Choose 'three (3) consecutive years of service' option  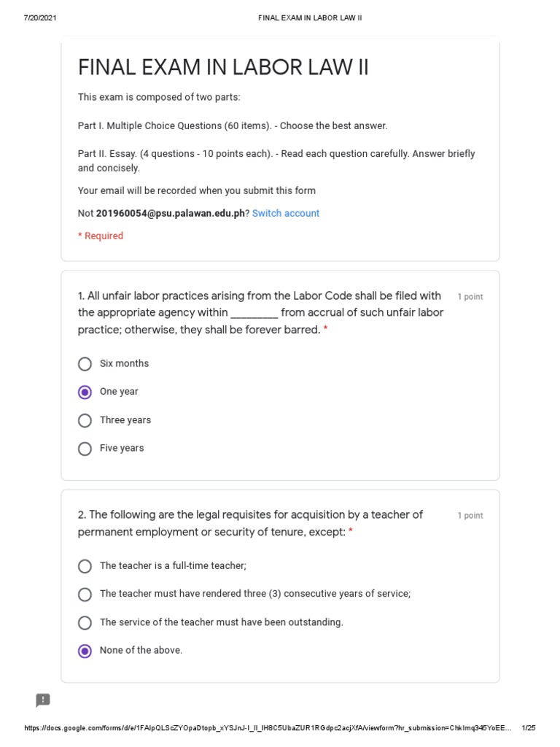pos(85,595)
